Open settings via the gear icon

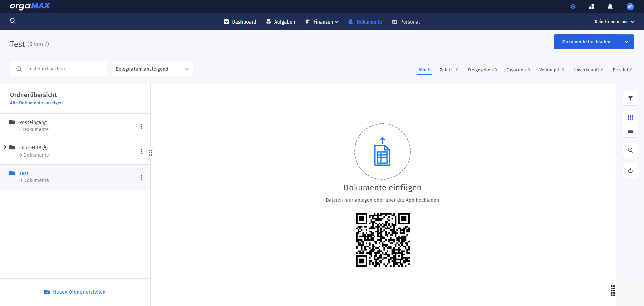pos(573,7)
